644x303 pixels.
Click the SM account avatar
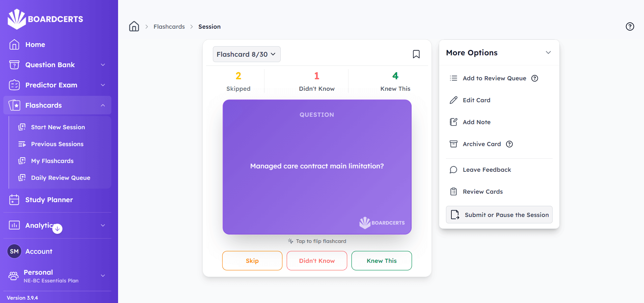14,251
